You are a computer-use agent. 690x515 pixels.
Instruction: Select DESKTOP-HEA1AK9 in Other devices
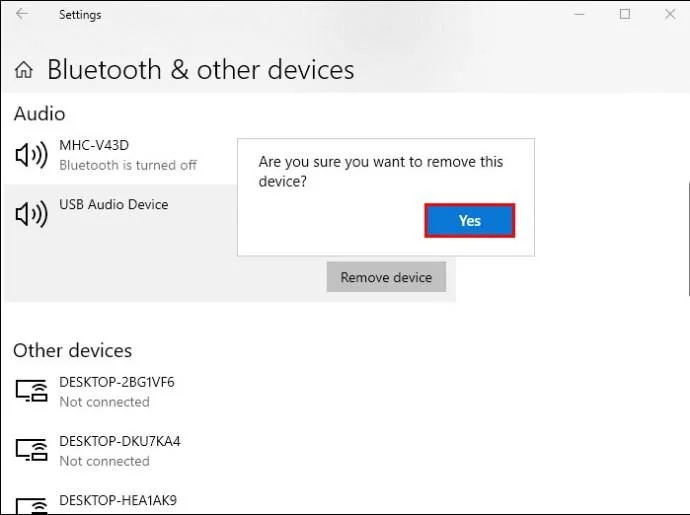(118, 500)
